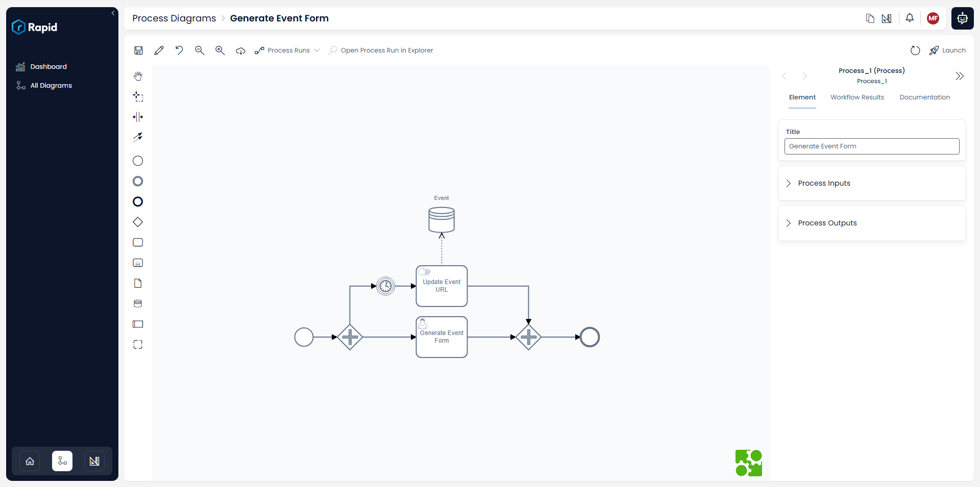Click Open Process Run in Explorer
Viewport: 980px width, 487px height.
(381, 50)
